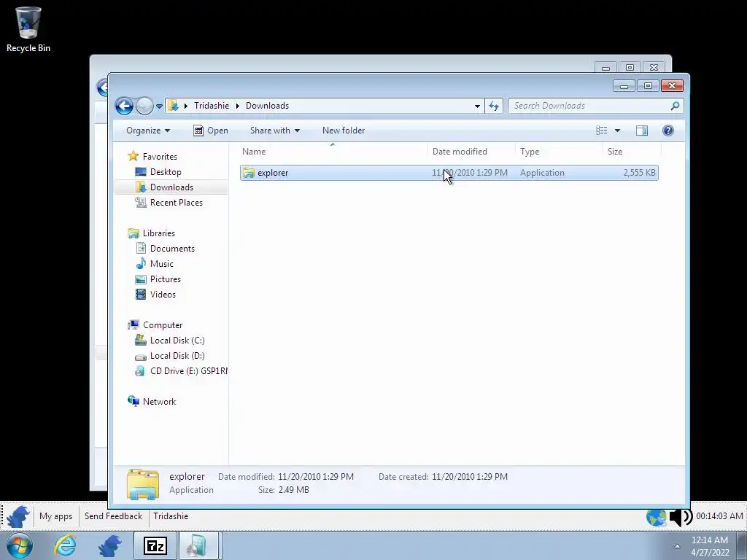Click the Music library note icon
The width and height of the screenshot is (747, 560).
coord(141,264)
